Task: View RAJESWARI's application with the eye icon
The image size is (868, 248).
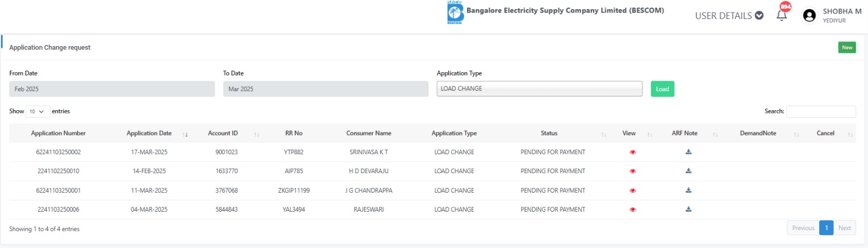Action: pos(633,209)
